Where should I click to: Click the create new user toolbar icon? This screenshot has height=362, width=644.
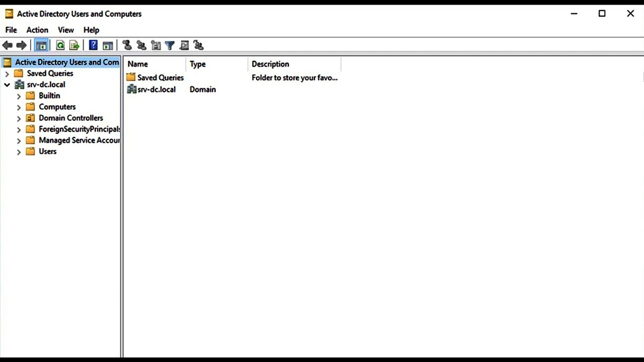tap(127, 46)
